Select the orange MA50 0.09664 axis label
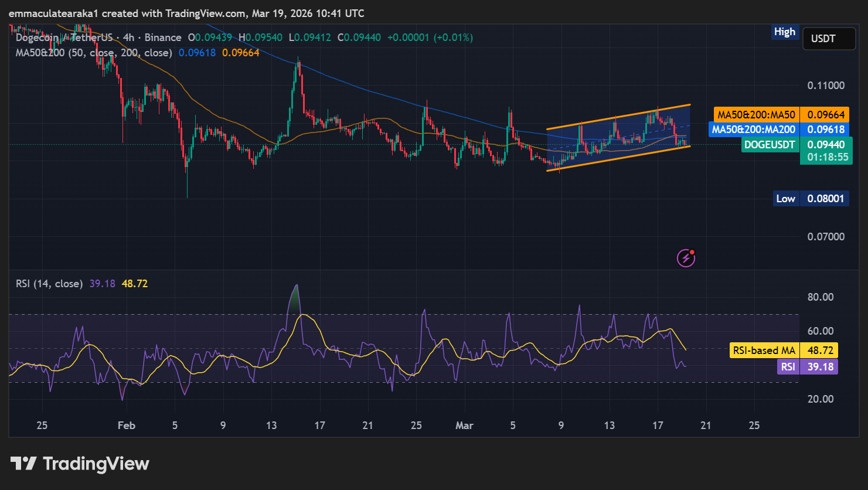868x490 pixels. 781,115
